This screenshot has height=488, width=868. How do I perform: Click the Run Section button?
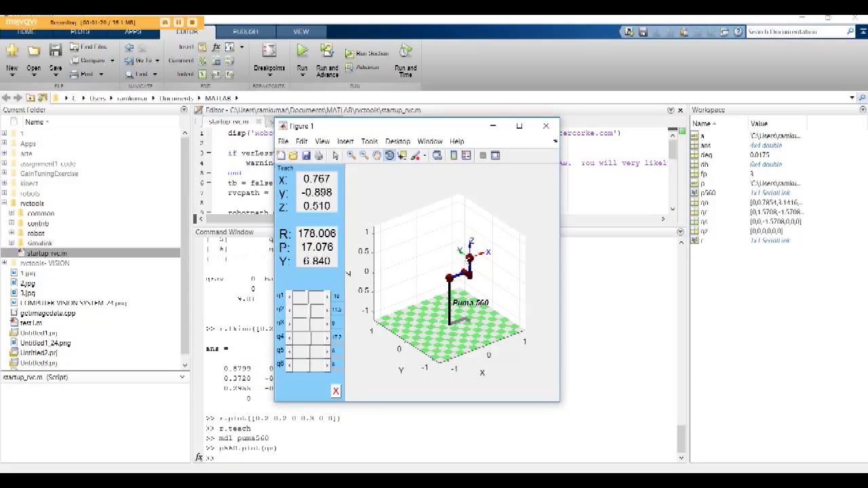366,54
